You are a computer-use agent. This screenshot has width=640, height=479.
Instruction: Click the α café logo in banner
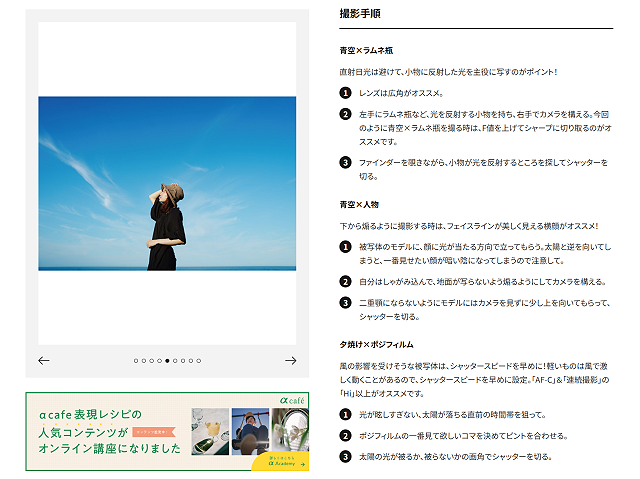point(293,400)
